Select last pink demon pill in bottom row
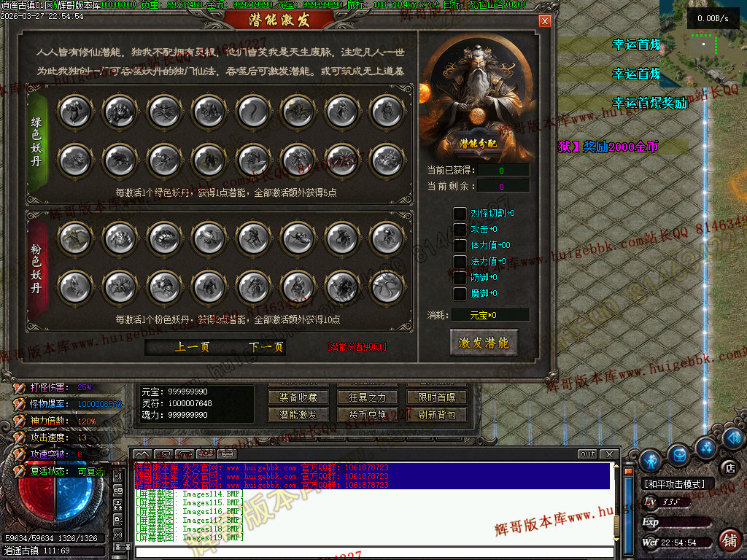 [x=387, y=287]
